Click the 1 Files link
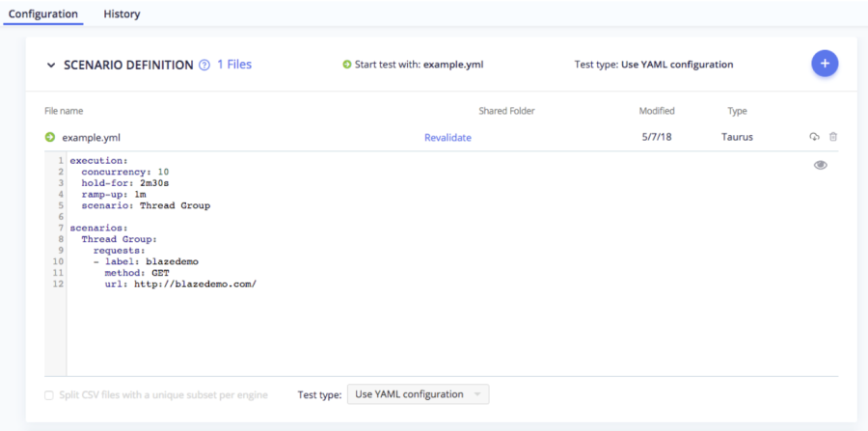 click(234, 65)
